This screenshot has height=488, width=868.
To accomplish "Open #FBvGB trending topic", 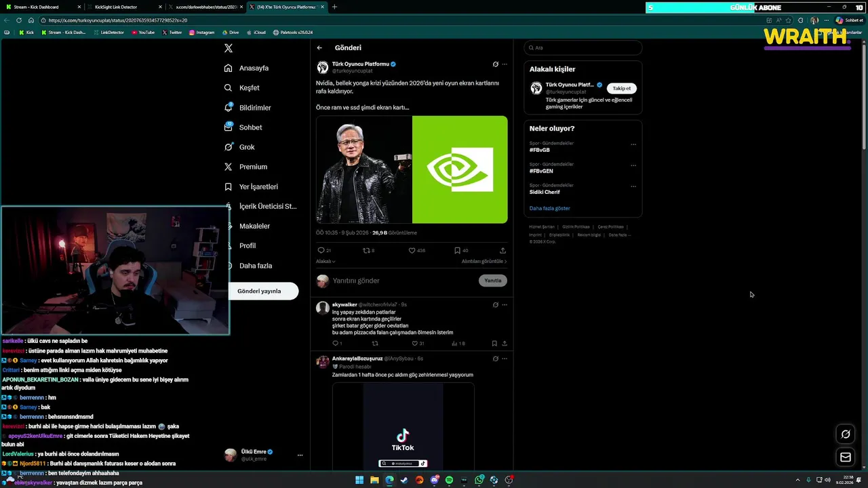I will click(540, 150).
